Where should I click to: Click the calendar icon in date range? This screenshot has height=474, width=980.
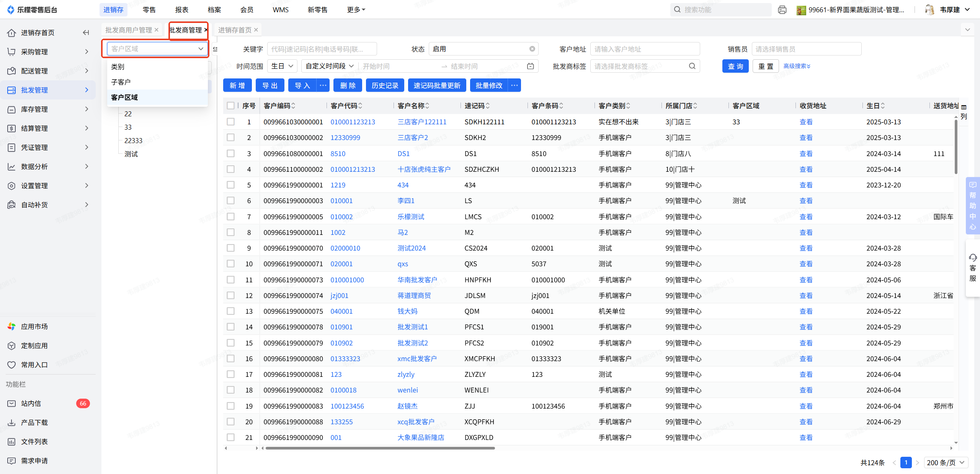pyautogui.click(x=530, y=66)
